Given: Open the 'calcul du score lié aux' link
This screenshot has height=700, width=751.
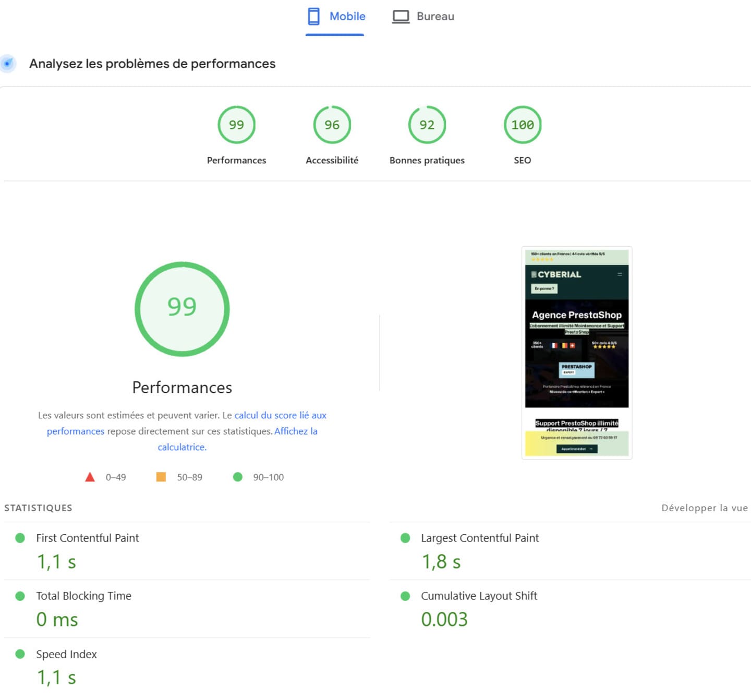Looking at the screenshot, I should (280, 415).
